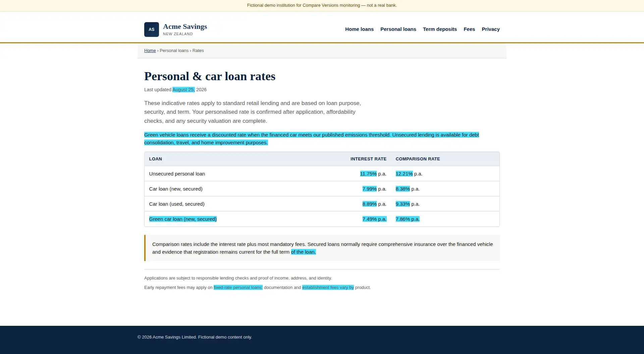Click the 12.21% comparison rate value
The width and height of the screenshot is (644, 354).
tap(404, 174)
